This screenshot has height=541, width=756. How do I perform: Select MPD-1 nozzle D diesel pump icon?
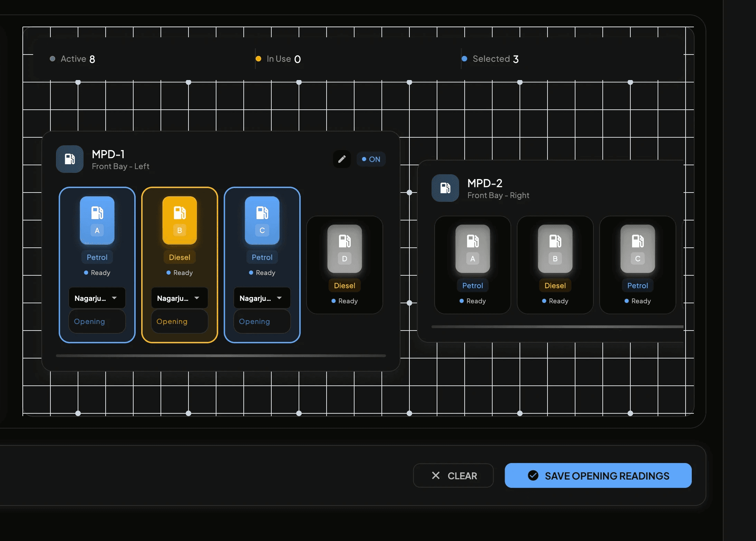pyautogui.click(x=345, y=248)
